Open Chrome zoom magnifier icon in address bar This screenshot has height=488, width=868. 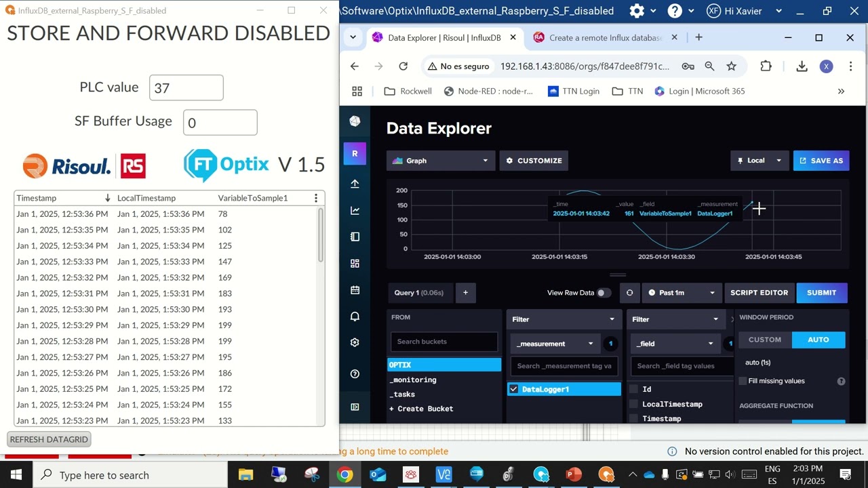pos(709,66)
